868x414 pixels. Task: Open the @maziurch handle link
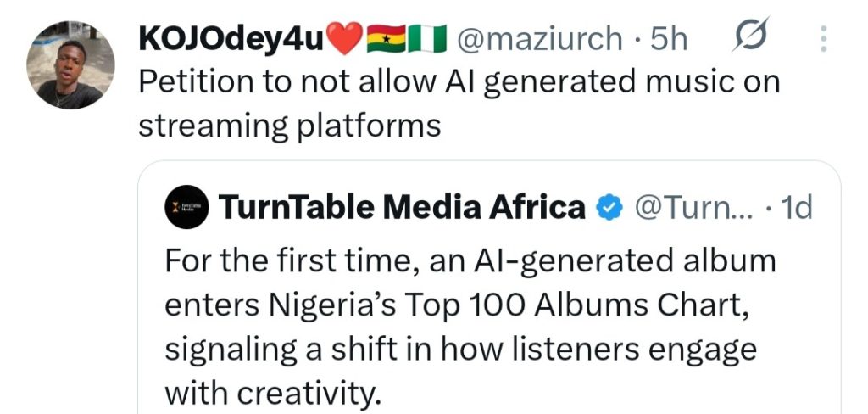coord(539,39)
